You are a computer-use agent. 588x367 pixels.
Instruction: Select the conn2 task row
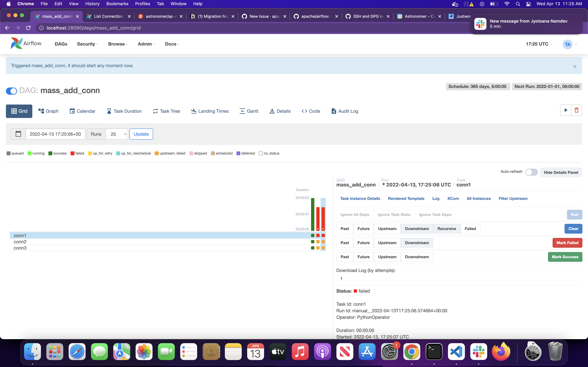[x=20, y=242]
